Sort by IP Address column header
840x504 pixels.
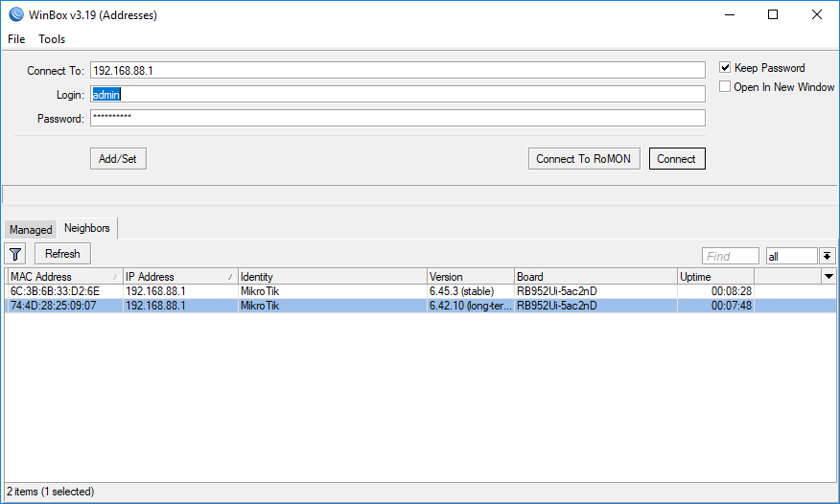click(180, 277)
